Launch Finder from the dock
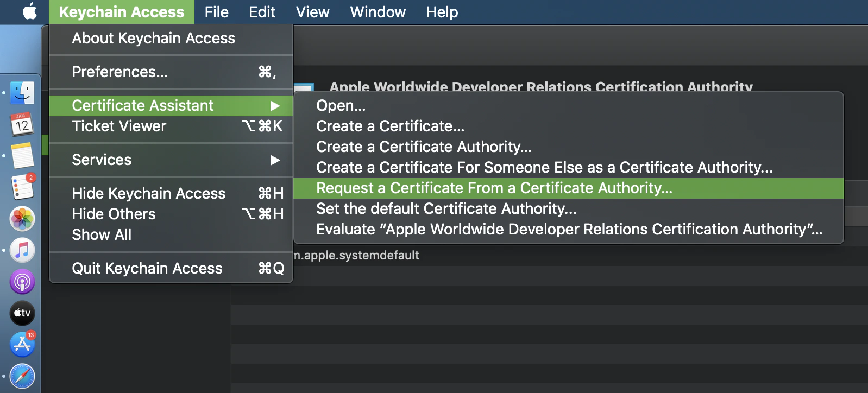 (x=22, y=93)
